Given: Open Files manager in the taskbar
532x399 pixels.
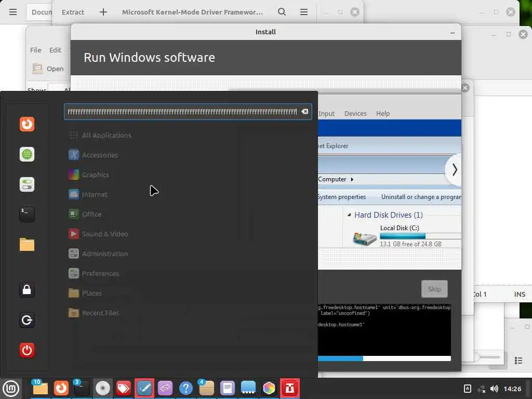Looking at the screenshot, I should pyautogui.click(x=40, y=388).
